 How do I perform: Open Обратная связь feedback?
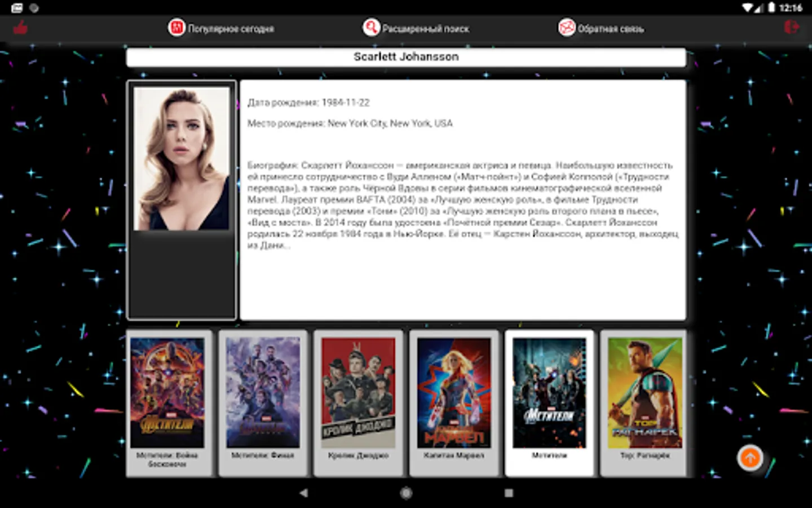[x=611, y=29]
